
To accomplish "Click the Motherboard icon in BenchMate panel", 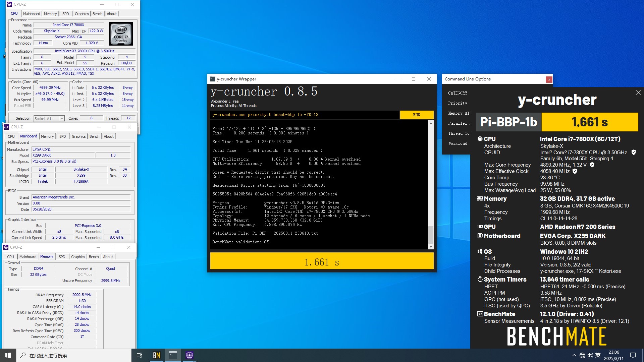I will click(480, 236).
